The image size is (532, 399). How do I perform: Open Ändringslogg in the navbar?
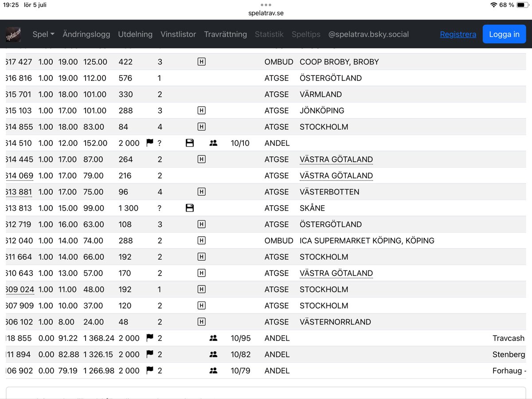coord(86,34)
